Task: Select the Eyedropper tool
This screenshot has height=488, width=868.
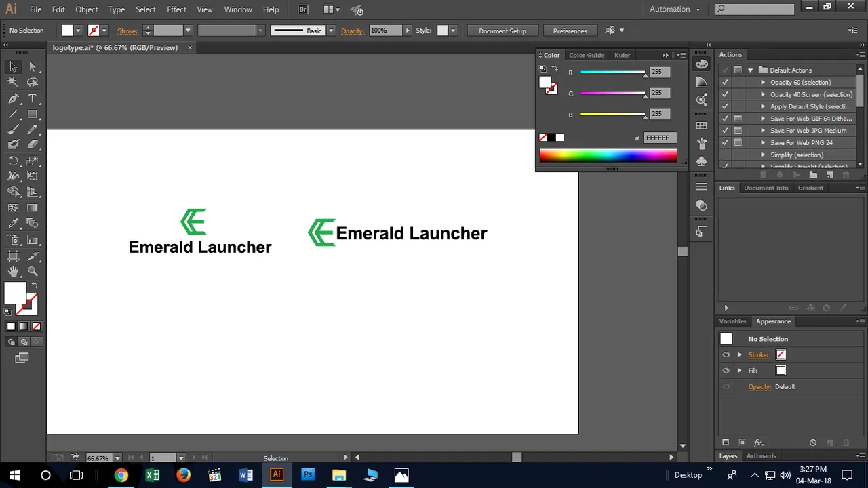Action: [13, 223]
